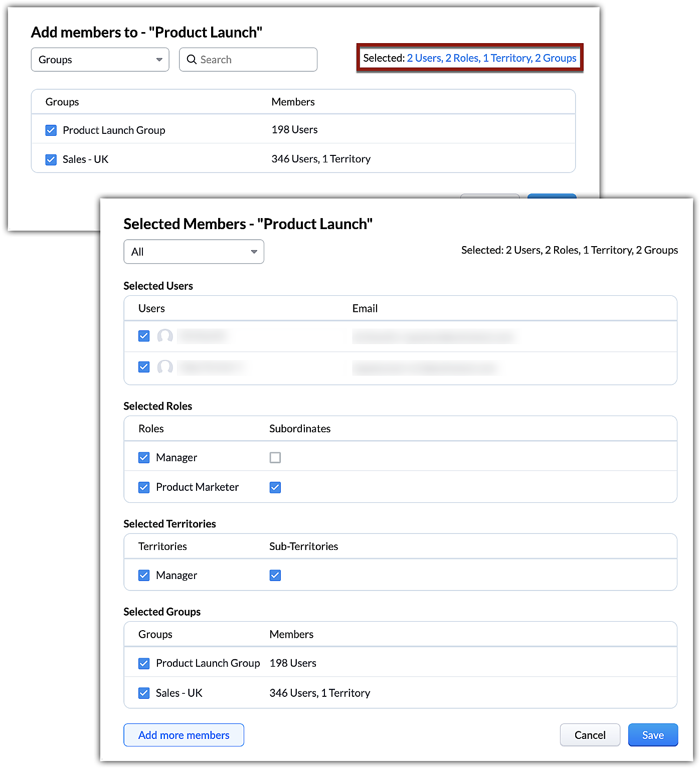700x768 pixels.
Task: Uncheck the second user under Selected Users
Action: coord(144,367)
